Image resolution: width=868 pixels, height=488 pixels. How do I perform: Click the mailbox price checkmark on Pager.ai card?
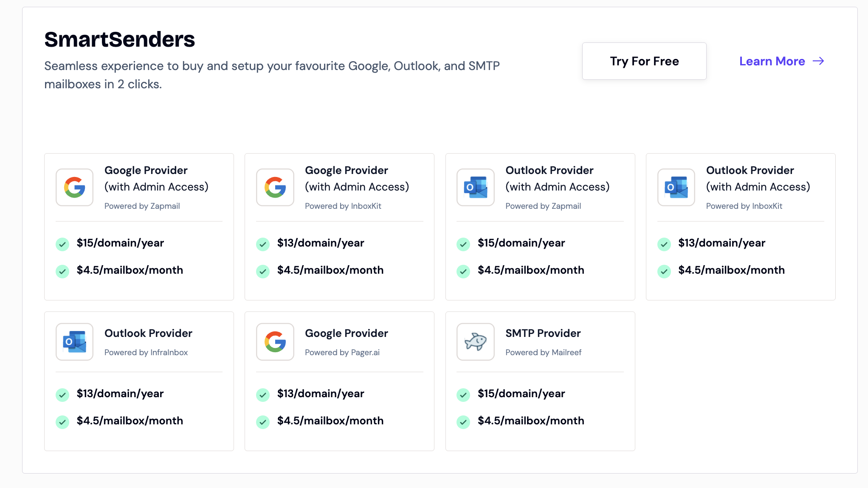point(263,422)
